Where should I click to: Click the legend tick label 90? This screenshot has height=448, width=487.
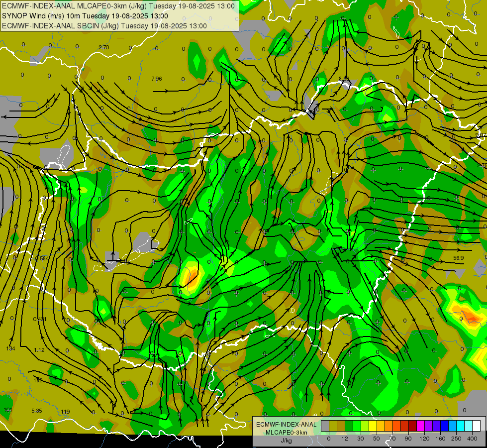point(408,439)
